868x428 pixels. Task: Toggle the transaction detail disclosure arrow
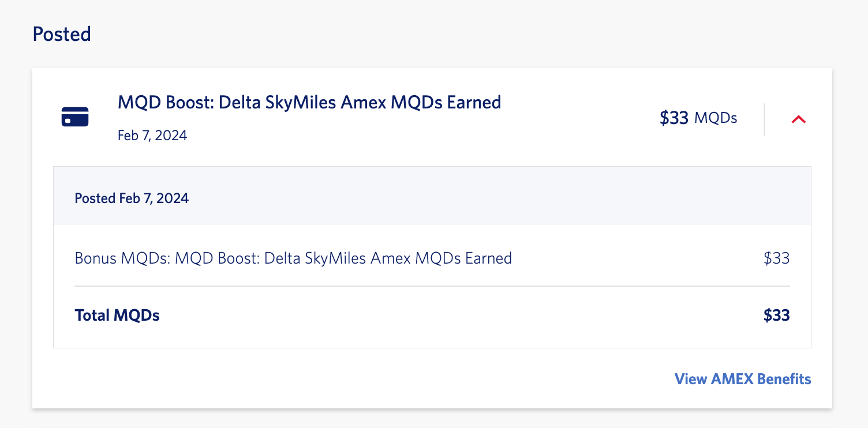pos(799,119)
